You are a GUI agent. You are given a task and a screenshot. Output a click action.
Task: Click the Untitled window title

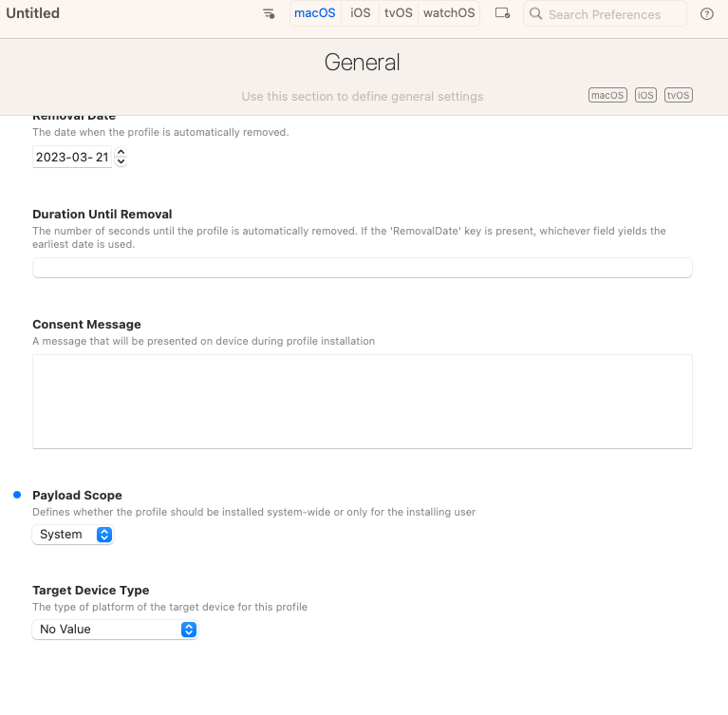tap(33, 13)
